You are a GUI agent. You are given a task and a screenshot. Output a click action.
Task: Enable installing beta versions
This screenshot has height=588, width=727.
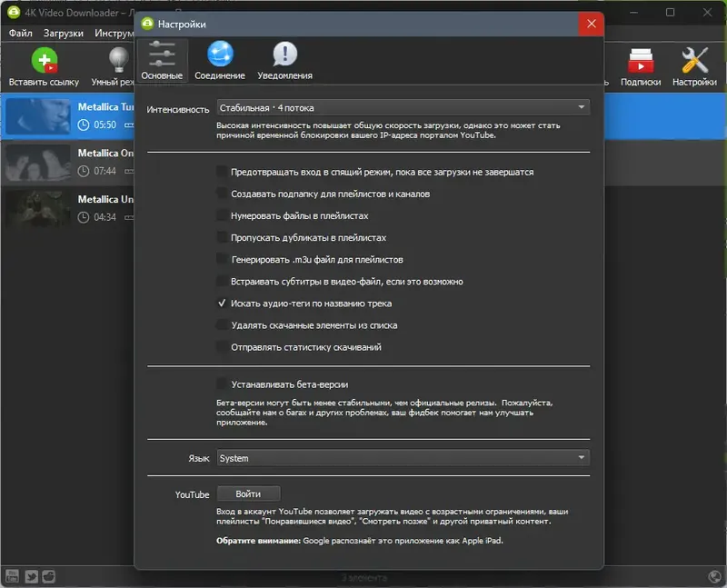[x=221, y=384]
